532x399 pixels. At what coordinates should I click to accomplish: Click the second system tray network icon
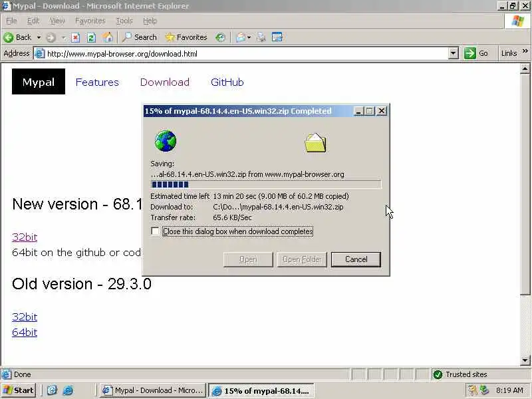click(x=484, y=390)
